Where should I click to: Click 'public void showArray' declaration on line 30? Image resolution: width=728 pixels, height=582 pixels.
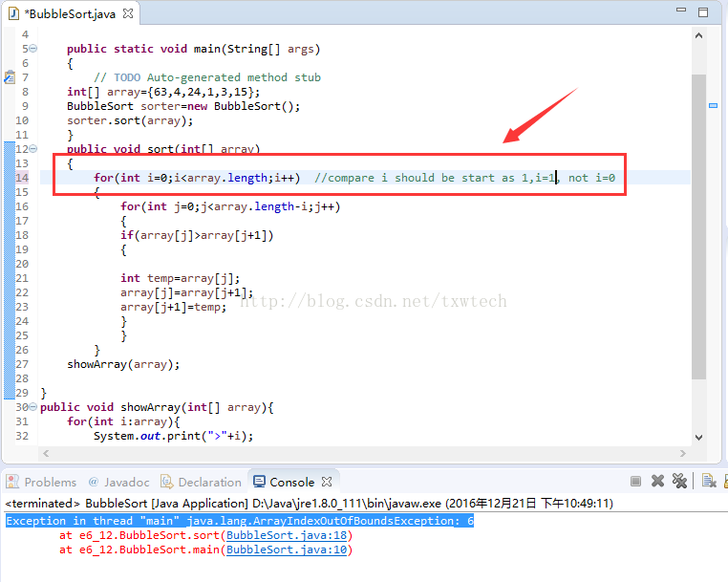click(157, 407)
